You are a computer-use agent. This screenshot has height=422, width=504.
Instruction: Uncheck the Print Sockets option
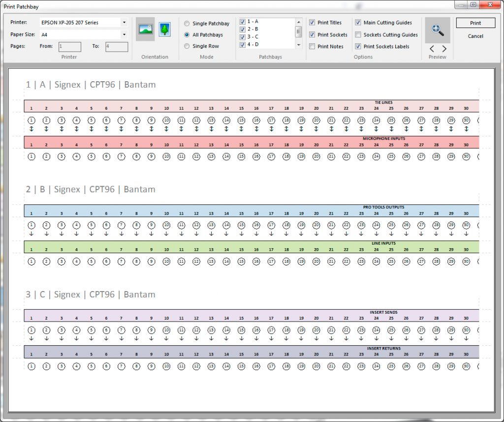click(x=313, y=34)
